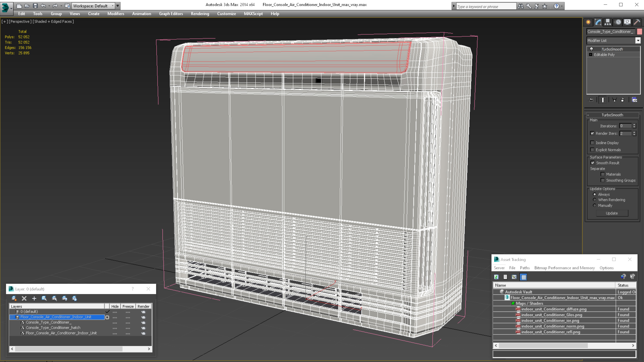Click Refresh icon in Asset Tracking
644x362 pixels.
pos(496,277)
